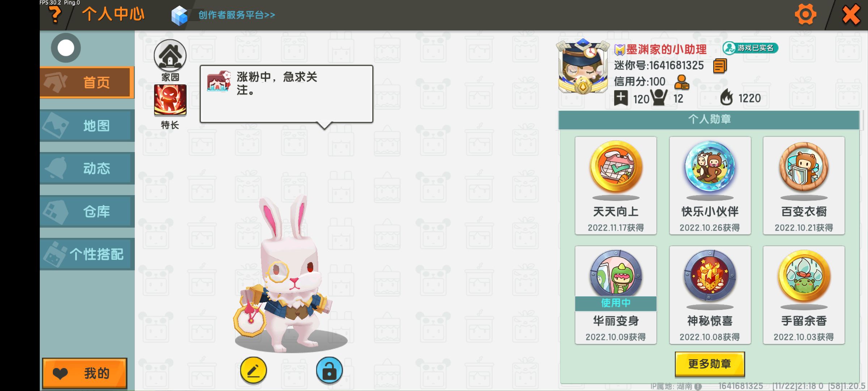Open the 创作者服务平台 link

tap(237, 15)
